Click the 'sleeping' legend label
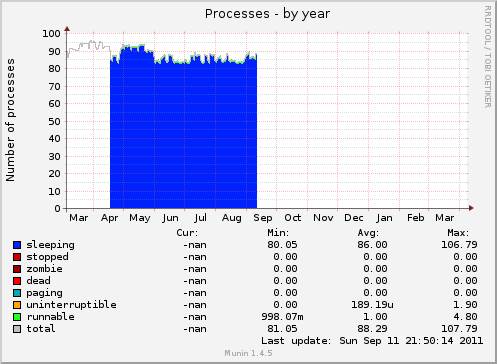This screenshot has height=364, width=497. click(x=50, y=245)
